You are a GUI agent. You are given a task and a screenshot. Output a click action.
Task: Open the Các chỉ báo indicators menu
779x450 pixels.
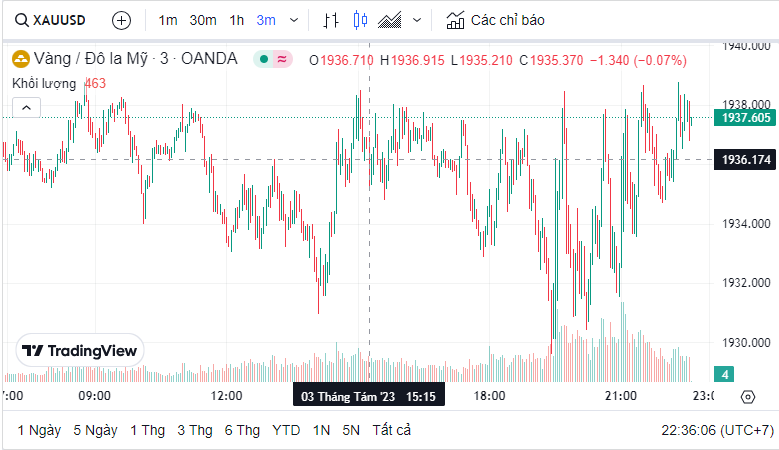[x=496, y=20]
